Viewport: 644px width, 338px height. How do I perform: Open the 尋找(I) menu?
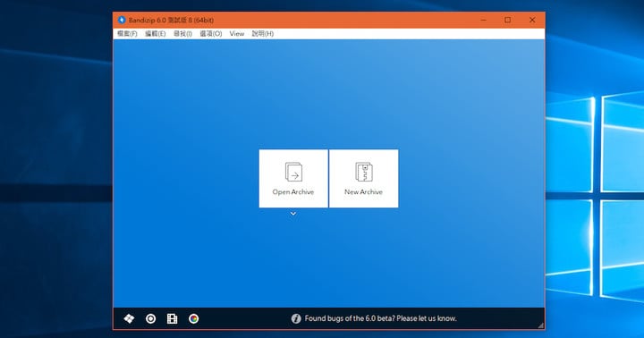(182, 34)
